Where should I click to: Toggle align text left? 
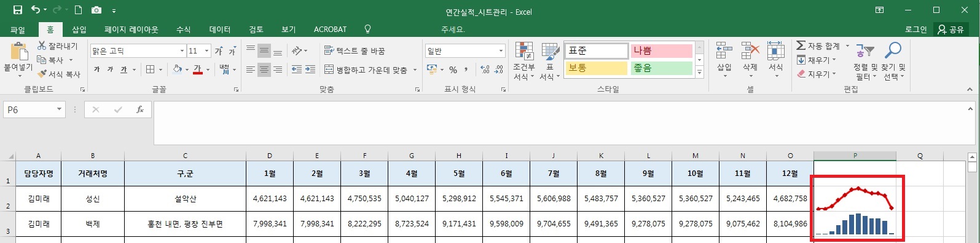[x=250, y=70]
